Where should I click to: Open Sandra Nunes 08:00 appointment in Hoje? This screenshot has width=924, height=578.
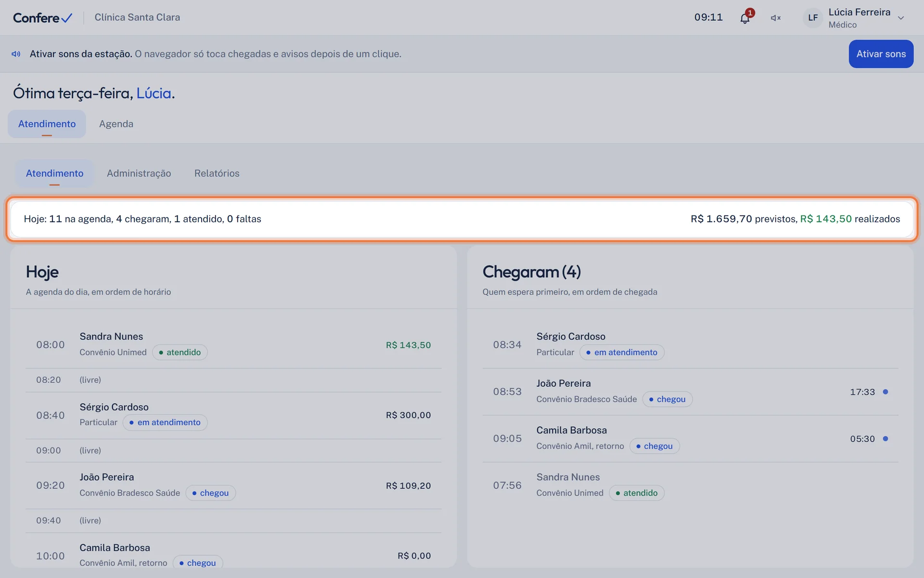[x=233, y=344]
